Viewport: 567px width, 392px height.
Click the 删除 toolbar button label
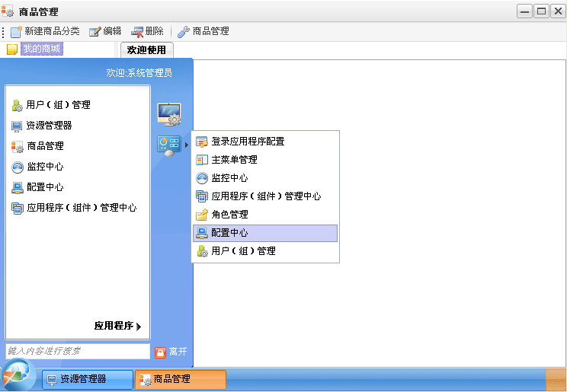(155, 31)
